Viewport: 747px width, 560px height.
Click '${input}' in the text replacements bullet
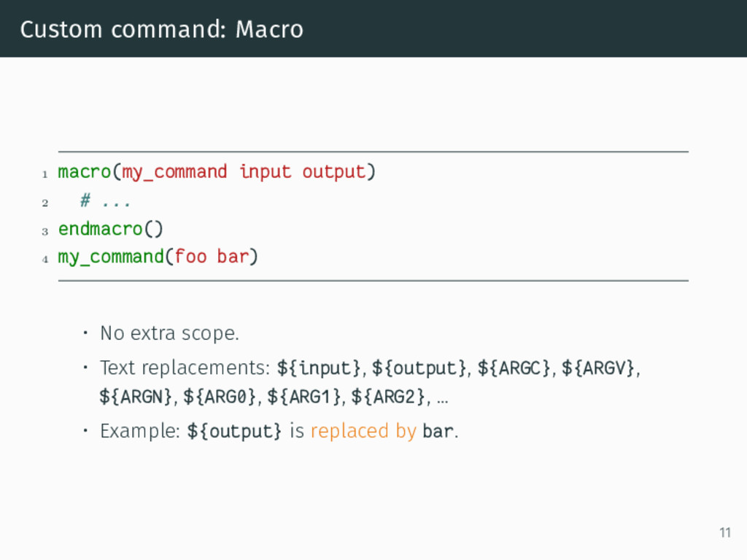click(x=319, y=368)
